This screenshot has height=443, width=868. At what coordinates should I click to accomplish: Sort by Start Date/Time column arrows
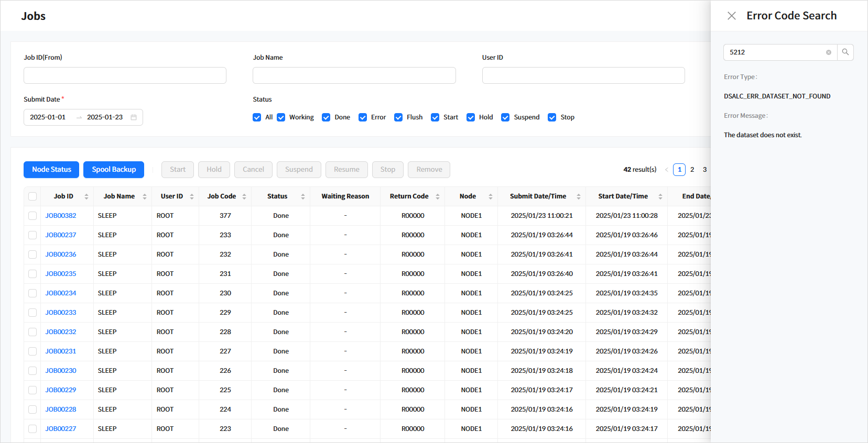point(660,196)
